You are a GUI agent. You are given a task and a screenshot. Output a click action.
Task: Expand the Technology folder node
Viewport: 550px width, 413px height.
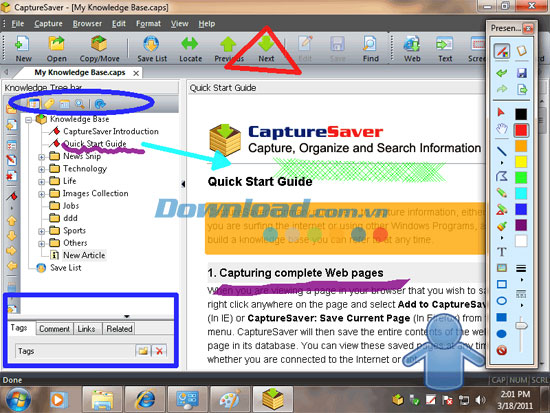point(41,169)
